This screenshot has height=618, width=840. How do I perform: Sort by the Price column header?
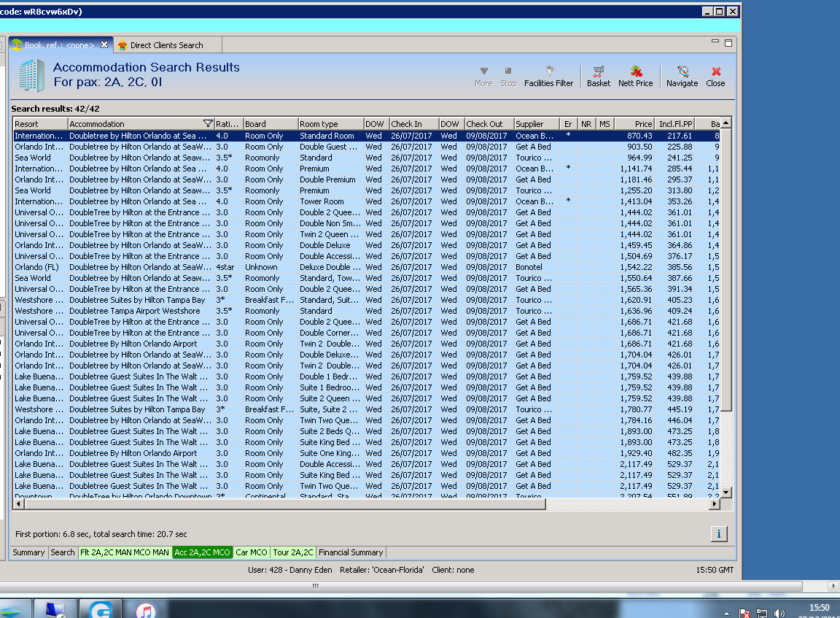point(634,124)
